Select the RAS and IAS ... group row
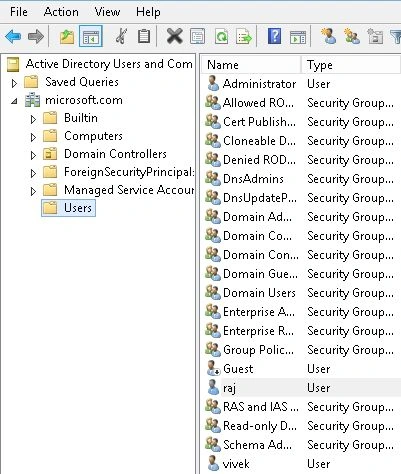This screenshot has height=474, width=401. [x=302, y=406]
